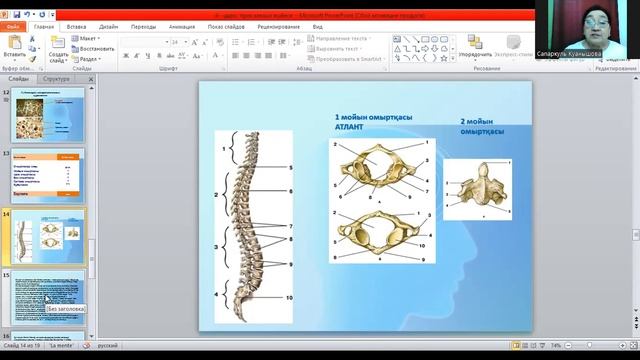Click the Восстановить reset button
The height and width of the screenshot is (360, 640).
93,49
